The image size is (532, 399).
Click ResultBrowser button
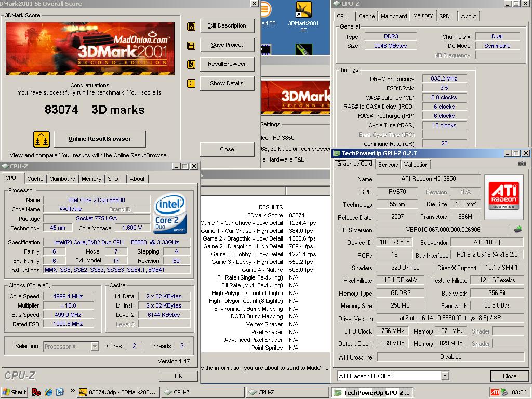coord(227,64)
